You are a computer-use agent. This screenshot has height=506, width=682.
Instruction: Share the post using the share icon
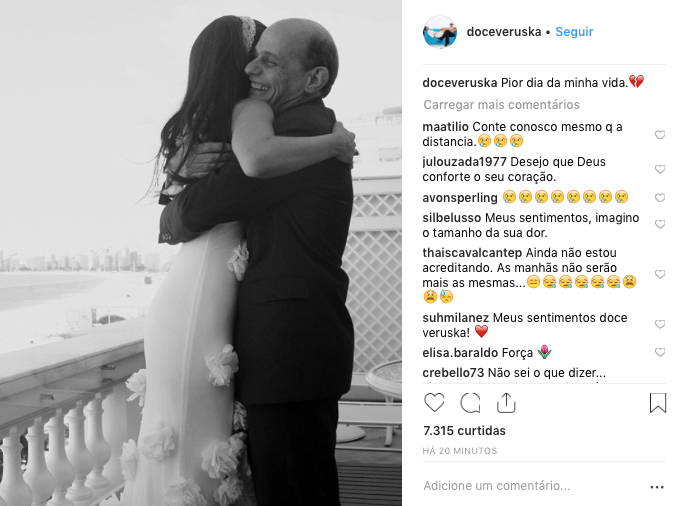(506, 402)
